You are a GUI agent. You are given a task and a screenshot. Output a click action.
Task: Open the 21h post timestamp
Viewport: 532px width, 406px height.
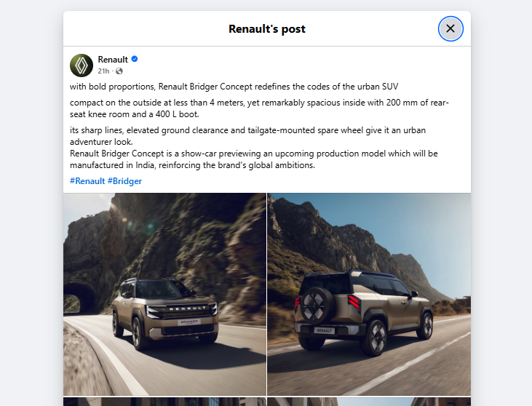103,71
